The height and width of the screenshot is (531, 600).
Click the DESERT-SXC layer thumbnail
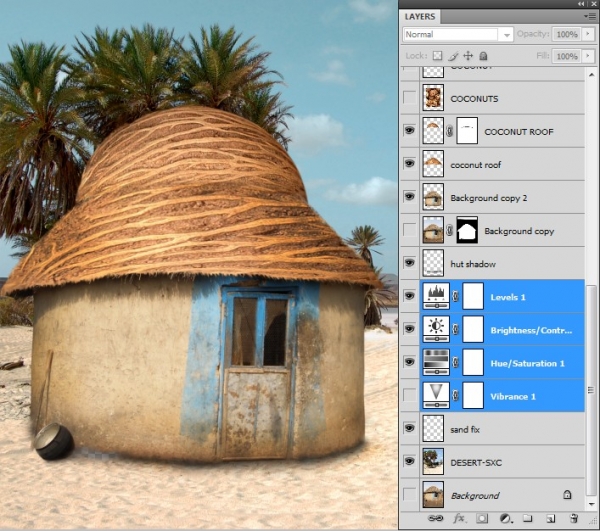433,461
